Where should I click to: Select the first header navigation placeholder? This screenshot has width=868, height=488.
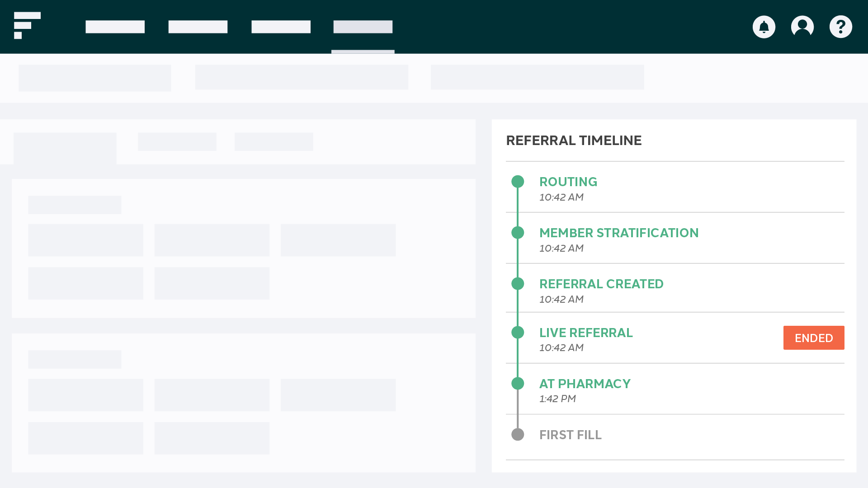(115, 27)
